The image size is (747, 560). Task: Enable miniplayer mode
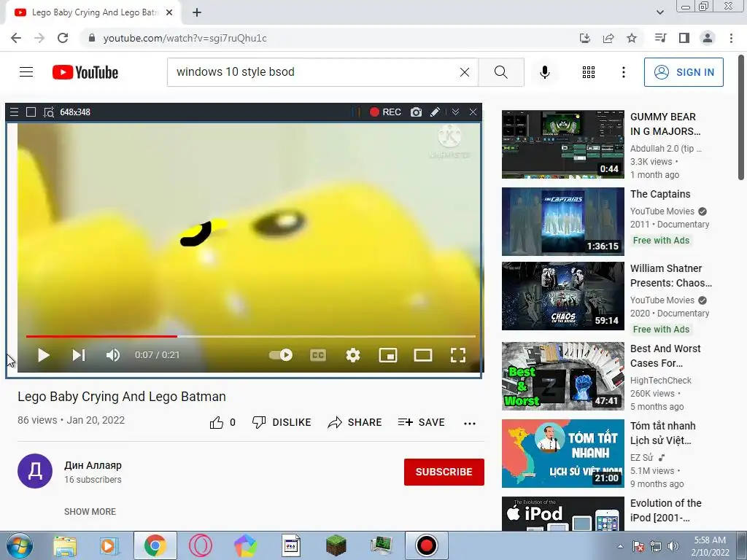388,355
